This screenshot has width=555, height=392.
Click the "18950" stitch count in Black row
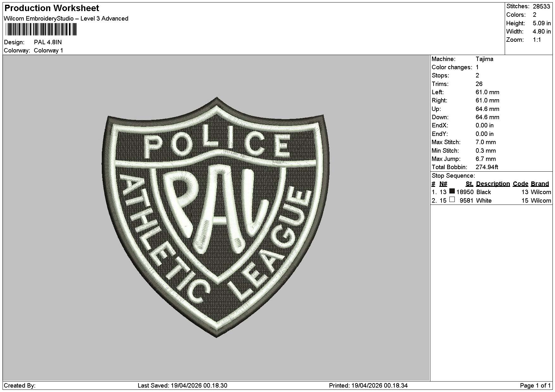tap(465, 192)
